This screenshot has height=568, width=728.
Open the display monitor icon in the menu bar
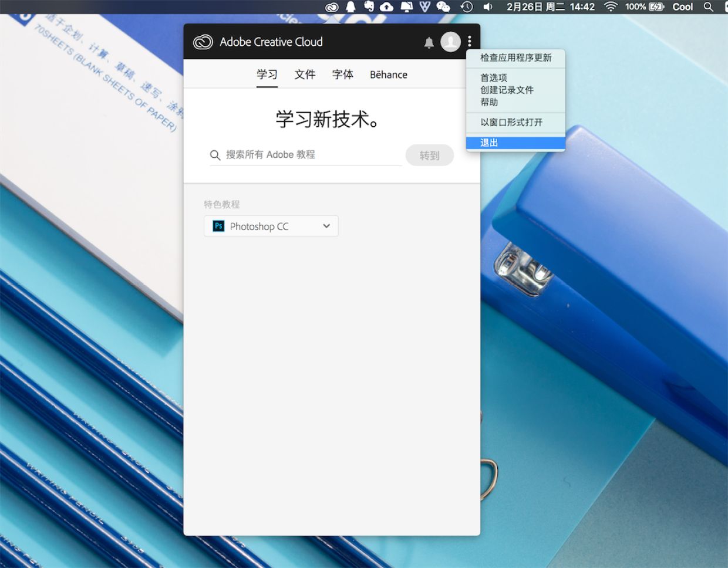tap(406, 7)
